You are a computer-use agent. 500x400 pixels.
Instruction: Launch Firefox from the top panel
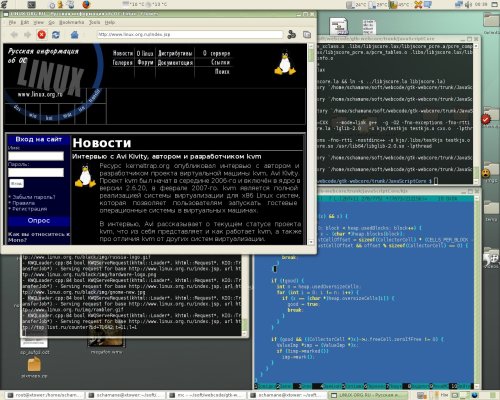tap(86, 5)
